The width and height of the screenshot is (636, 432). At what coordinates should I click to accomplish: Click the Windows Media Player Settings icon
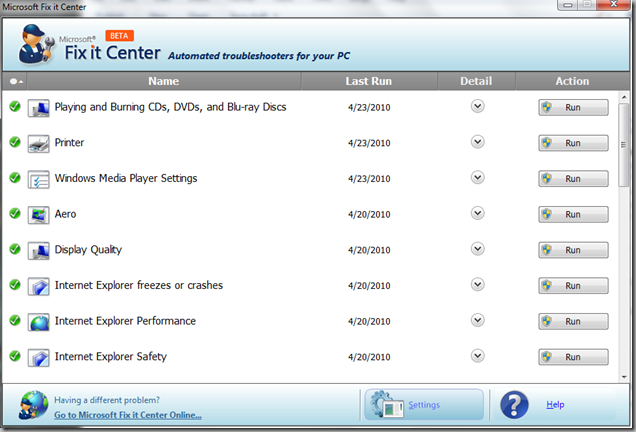tap(39, 179)
